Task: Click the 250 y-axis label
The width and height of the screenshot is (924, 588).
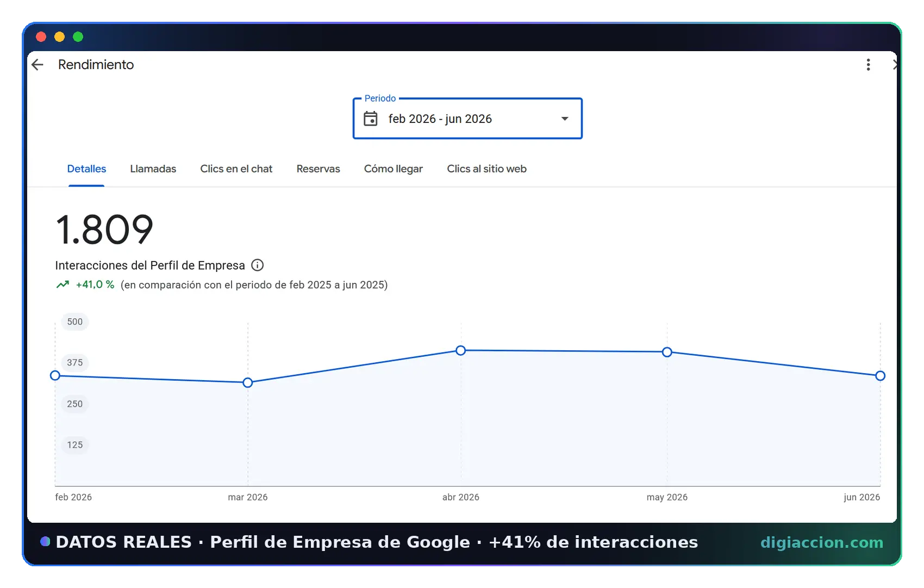Action: 75,404
